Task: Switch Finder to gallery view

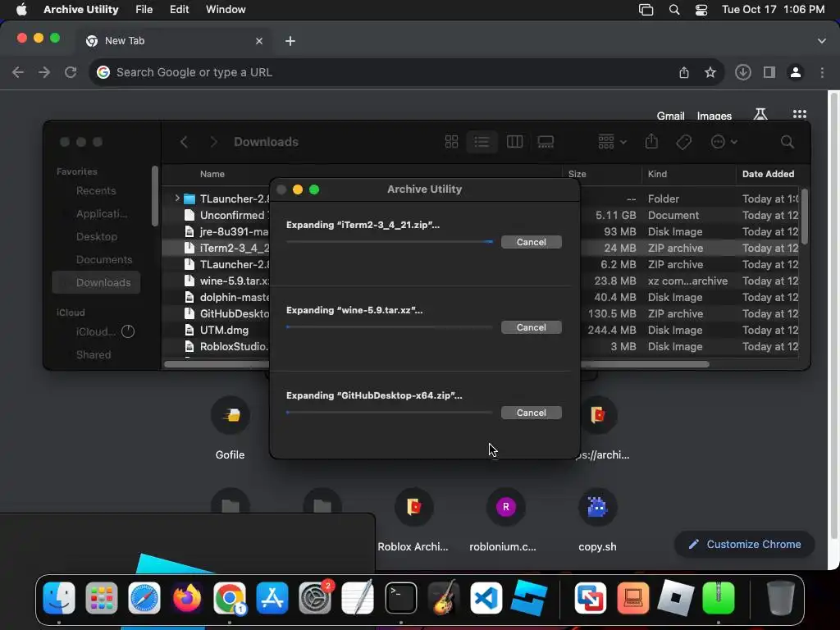Action: [546, 142]
